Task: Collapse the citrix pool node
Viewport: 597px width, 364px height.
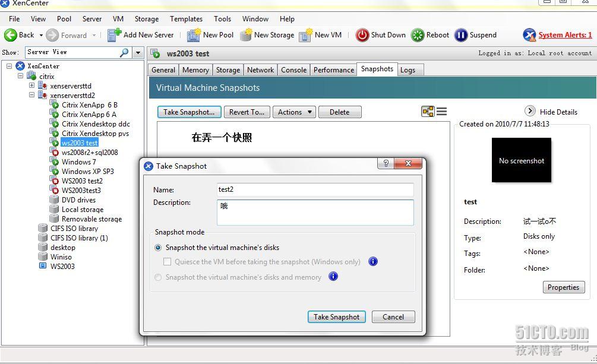Action: click(x=21, y=76)
